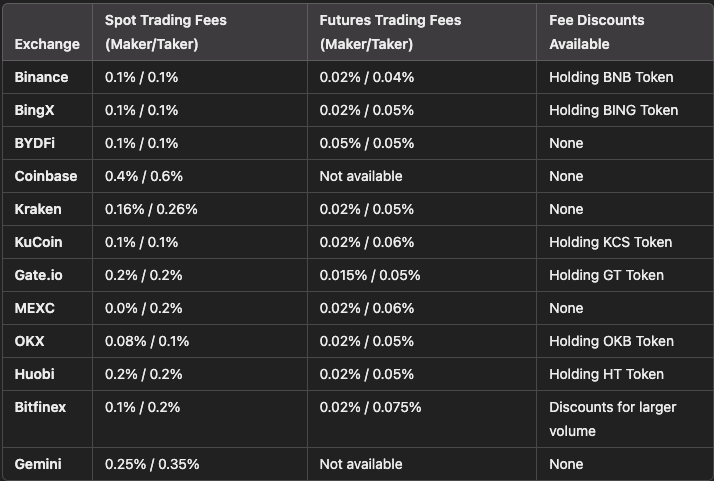
Task: Select the Gate.io exchange name
Action: pyautogui.click(x=39, y=275)
